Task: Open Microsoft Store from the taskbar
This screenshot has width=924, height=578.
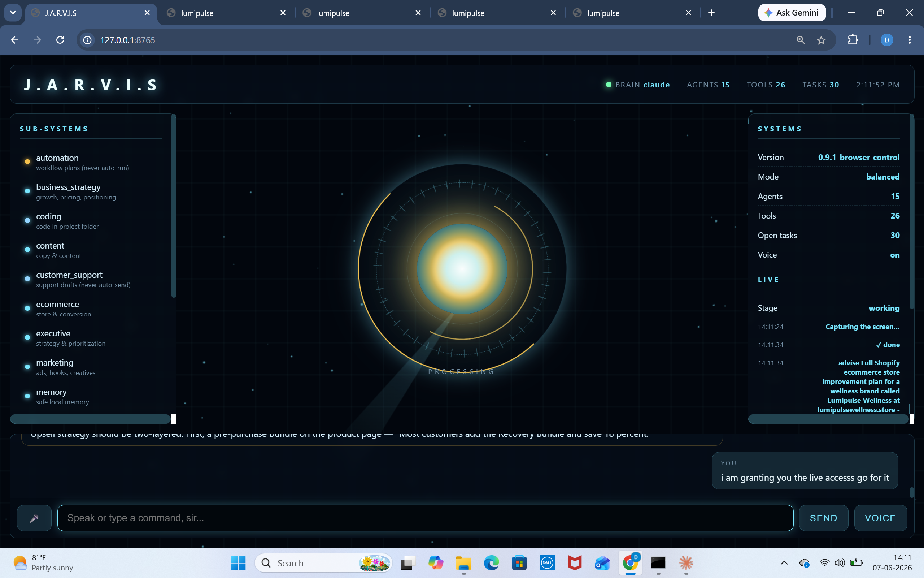Action: pyautogui.click(x=519, y=563)
